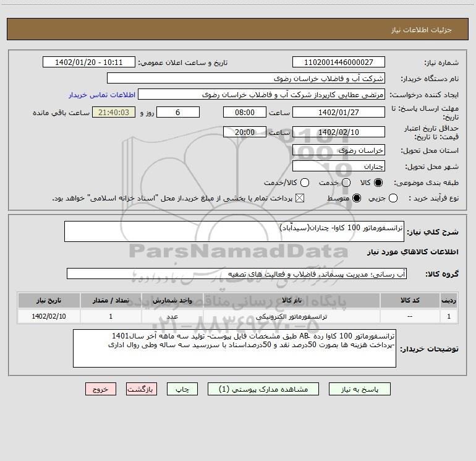Click the announcement date field 1402/01/20 - 10:11

pyautogui.click(x=89, y=62)
